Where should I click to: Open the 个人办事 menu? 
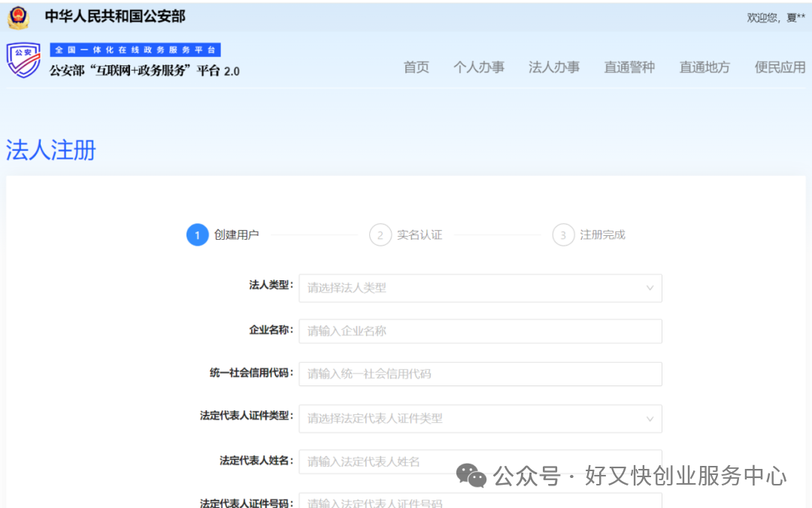pos(479,68)
